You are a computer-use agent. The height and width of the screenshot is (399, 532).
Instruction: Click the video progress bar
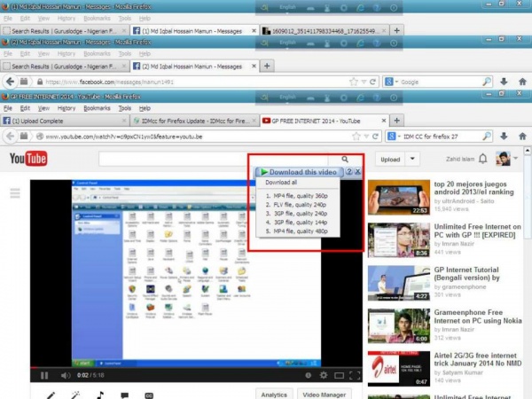[196, 367]
